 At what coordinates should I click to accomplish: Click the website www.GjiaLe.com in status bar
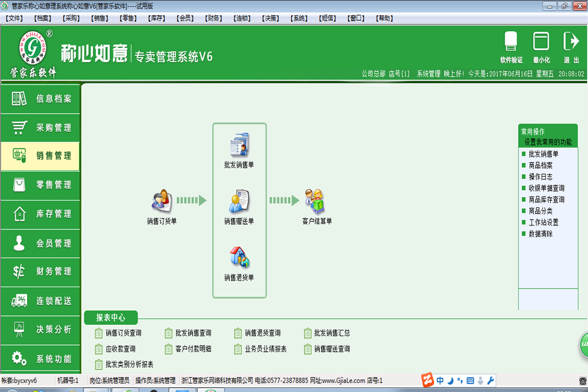[x=343, y=380]
